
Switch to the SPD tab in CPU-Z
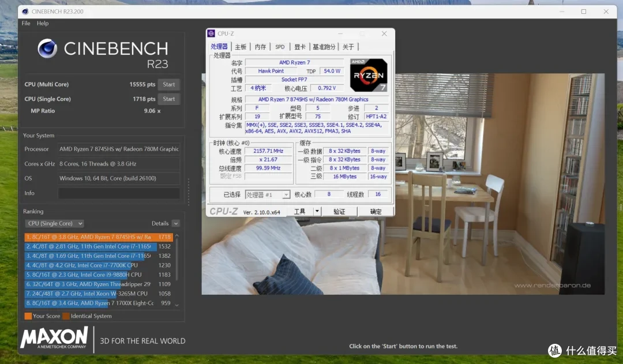tap(280, 47)
